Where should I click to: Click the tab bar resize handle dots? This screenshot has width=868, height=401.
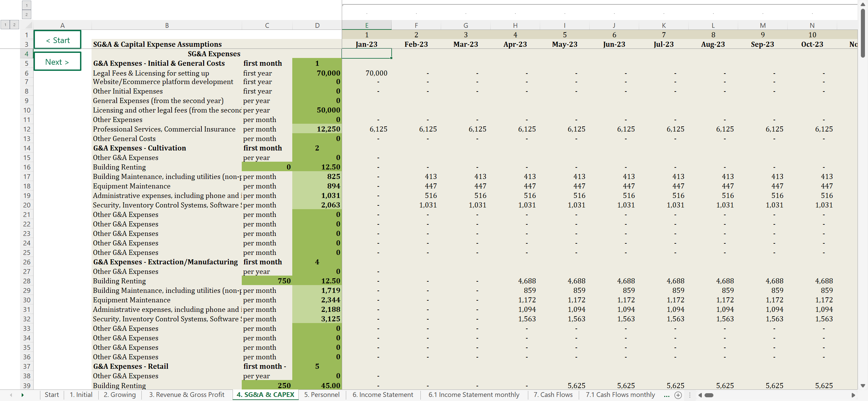(x=690, y=395)
